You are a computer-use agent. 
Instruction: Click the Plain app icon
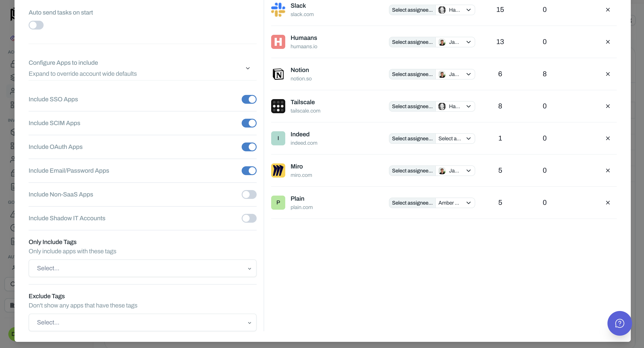[278, 202]
